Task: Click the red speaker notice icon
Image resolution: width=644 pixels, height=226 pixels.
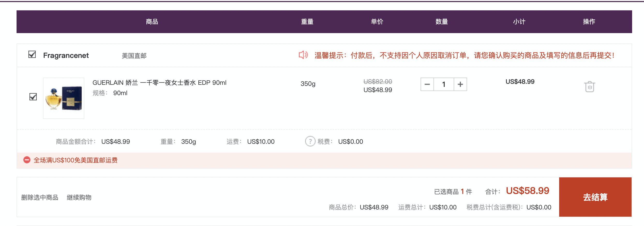Action: coord(303,55)
